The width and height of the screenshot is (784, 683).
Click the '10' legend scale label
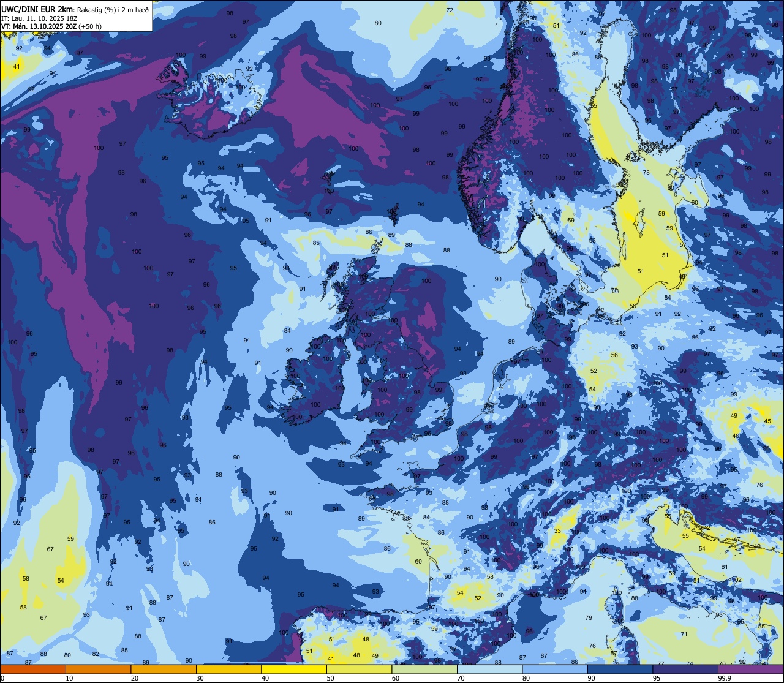pyautogui.click(x=69, y=678)
